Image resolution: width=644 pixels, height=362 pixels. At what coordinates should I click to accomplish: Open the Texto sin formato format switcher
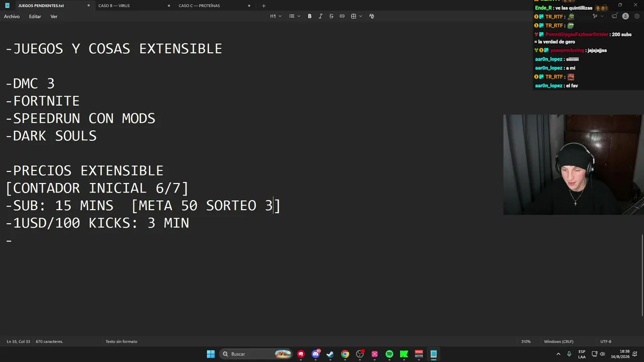coord(121,341)
